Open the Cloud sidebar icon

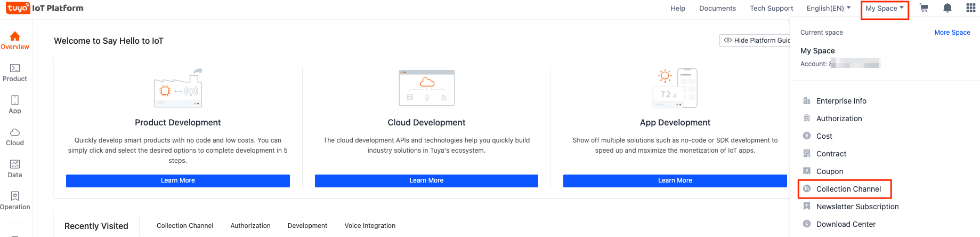point(15,132)
